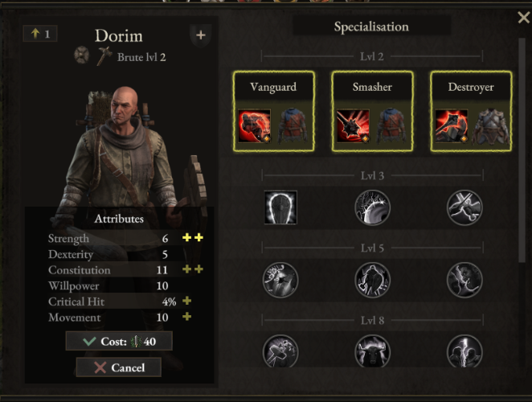This screenshot has height=402, width=532.
Task: Click the Smasher spiked mace skill icon
Action: coord(353,126)
